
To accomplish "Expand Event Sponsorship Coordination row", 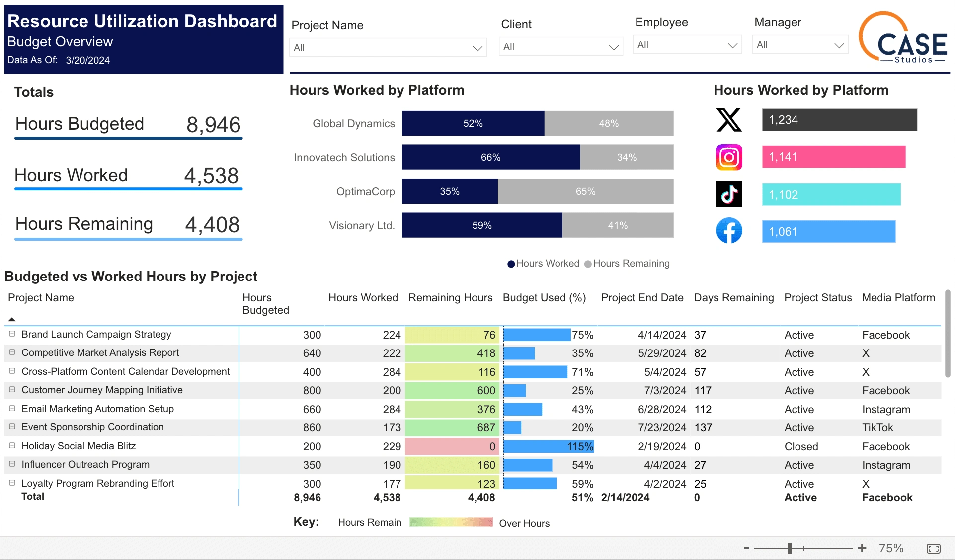I will [x=12, y=427].
